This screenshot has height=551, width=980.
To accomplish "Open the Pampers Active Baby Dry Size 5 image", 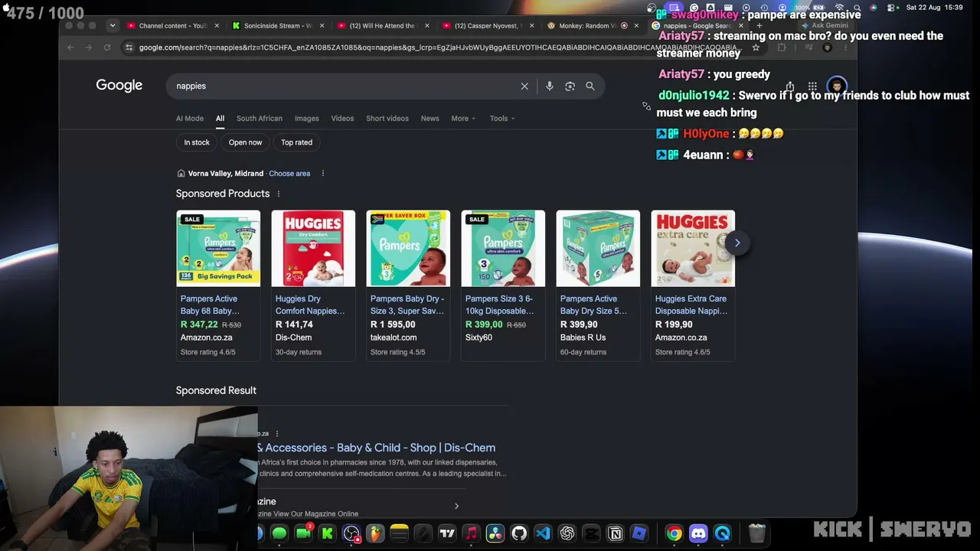I will pos(598,249).
